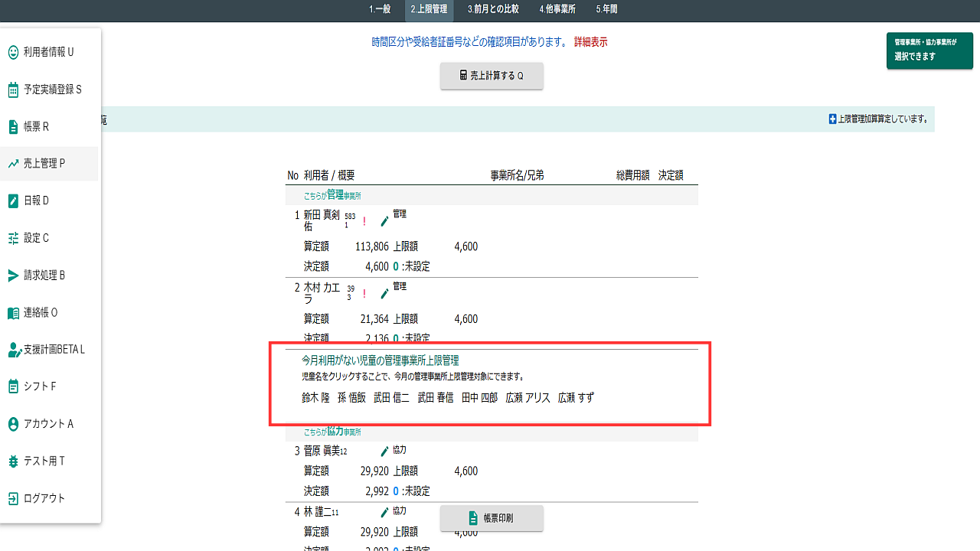Open 予定実績登録 calendar icon in sidebar
Viewport: 980px width, 551px height.
(13, 90)
